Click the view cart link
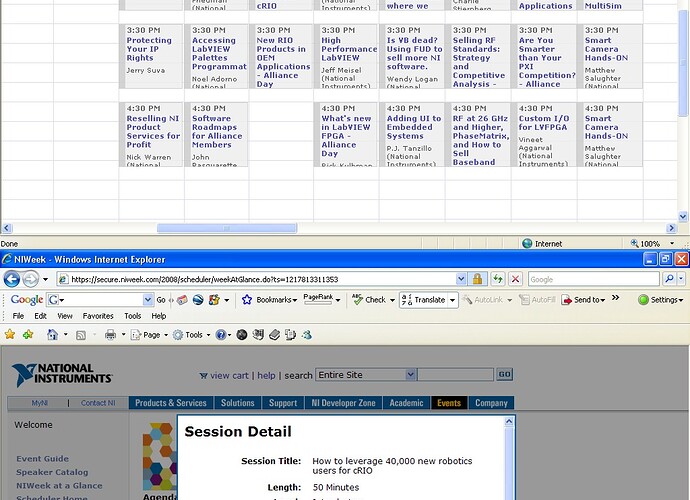This screenshot has width=690, height=500. pos(229,375)
